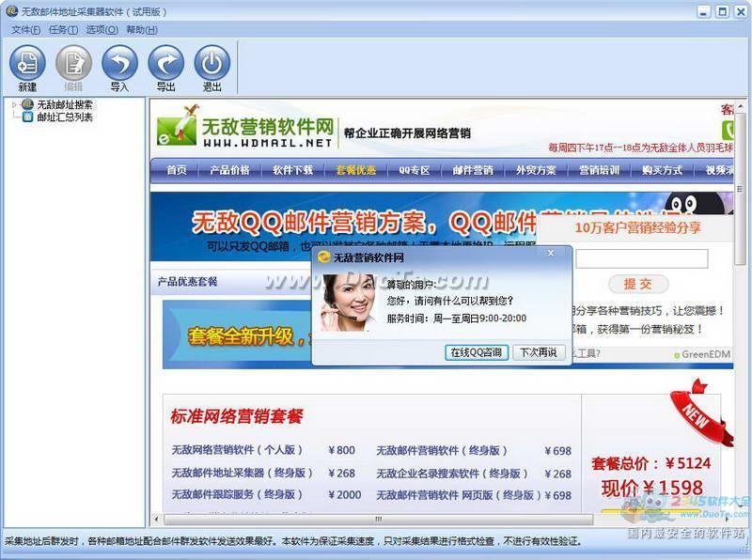The width and height of the screenshot is (752, 560).
Task: Open the 文件(F) menu
Action: click(x=25, y=29)
